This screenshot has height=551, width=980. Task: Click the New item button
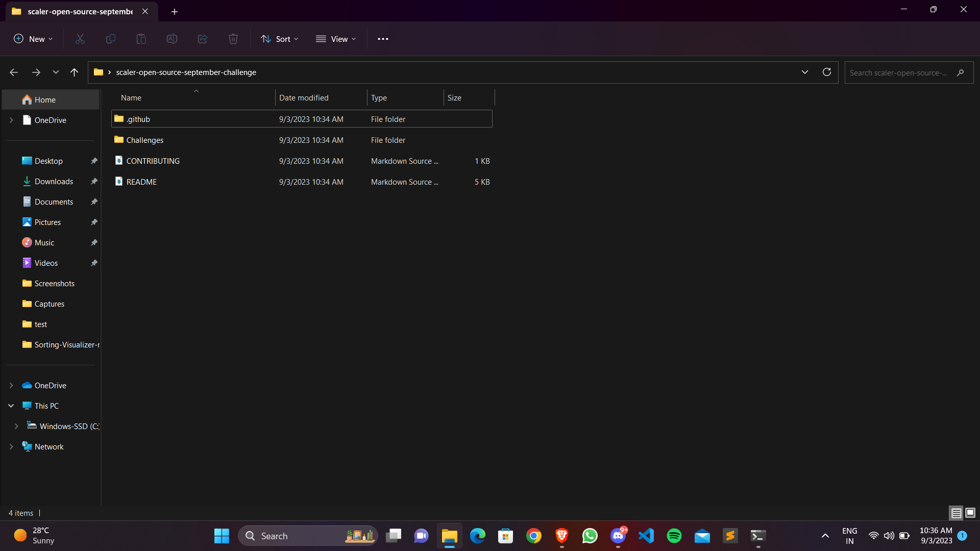[33, 39]
